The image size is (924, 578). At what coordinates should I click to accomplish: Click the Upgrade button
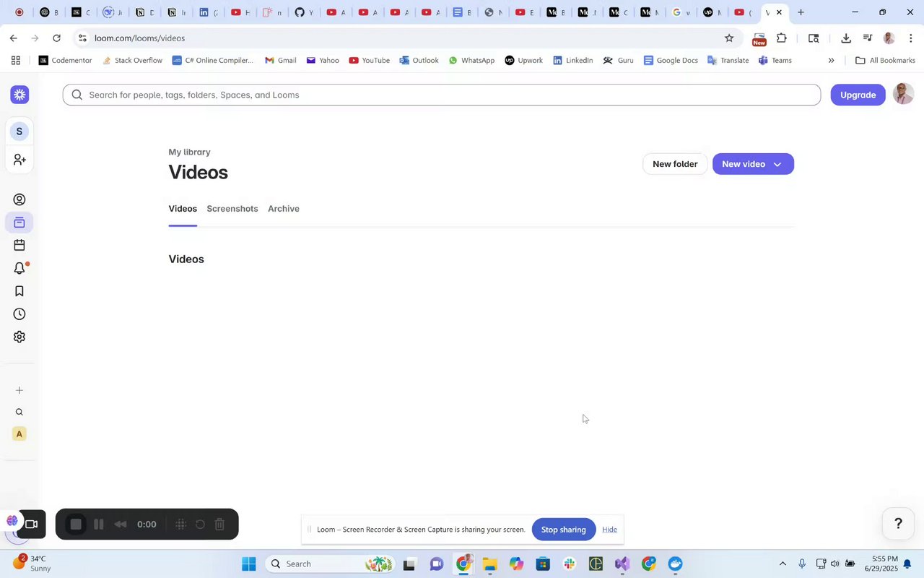point(858,95)
